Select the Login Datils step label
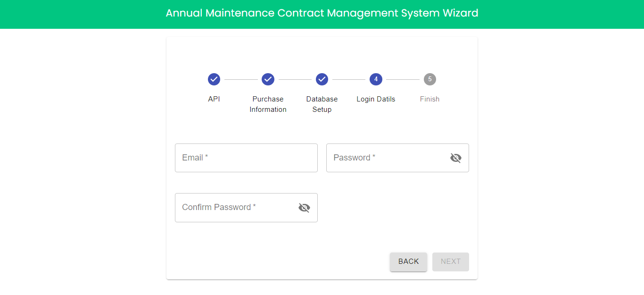Viewport: 644px width, 295px height. (x=376, y=99)
